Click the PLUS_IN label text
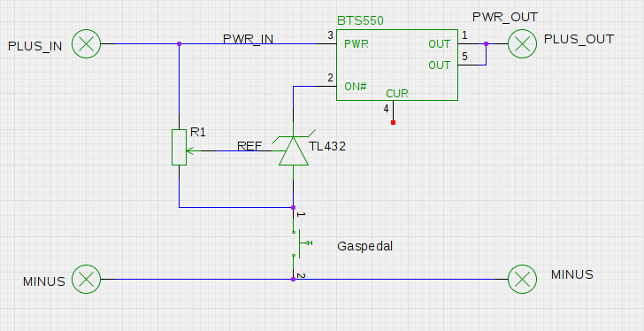The width and height of the screenshot is (644, 331). tap(34, 46)
